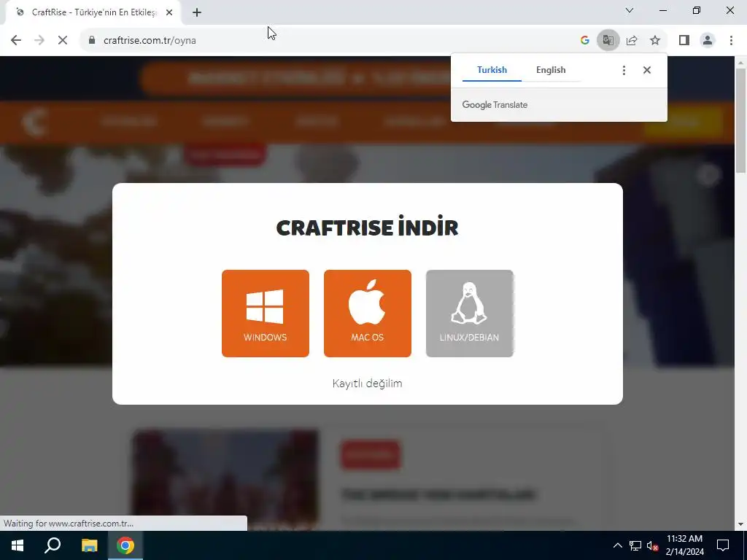The height and width of the screenshot is (560, 747).
Task: Go back to the previous page
Action: (x=16, y=41)
